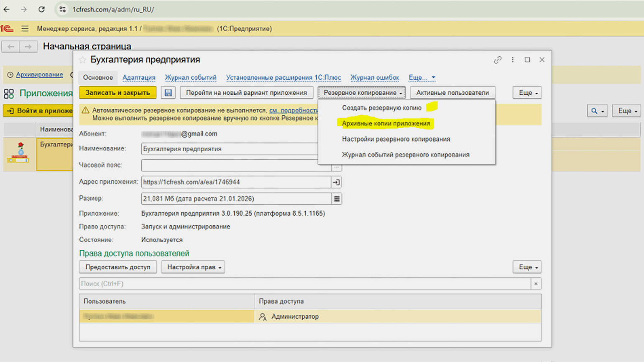Open the magnifier search dropdown
Image resolution: width=644 pixels, height=362 pixels.
[x=597, y=111]
